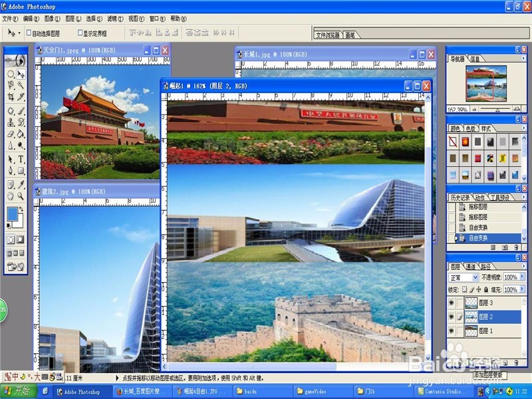
Task: Open the blend mode 正常 dropdown
Action: pos(475,277)
